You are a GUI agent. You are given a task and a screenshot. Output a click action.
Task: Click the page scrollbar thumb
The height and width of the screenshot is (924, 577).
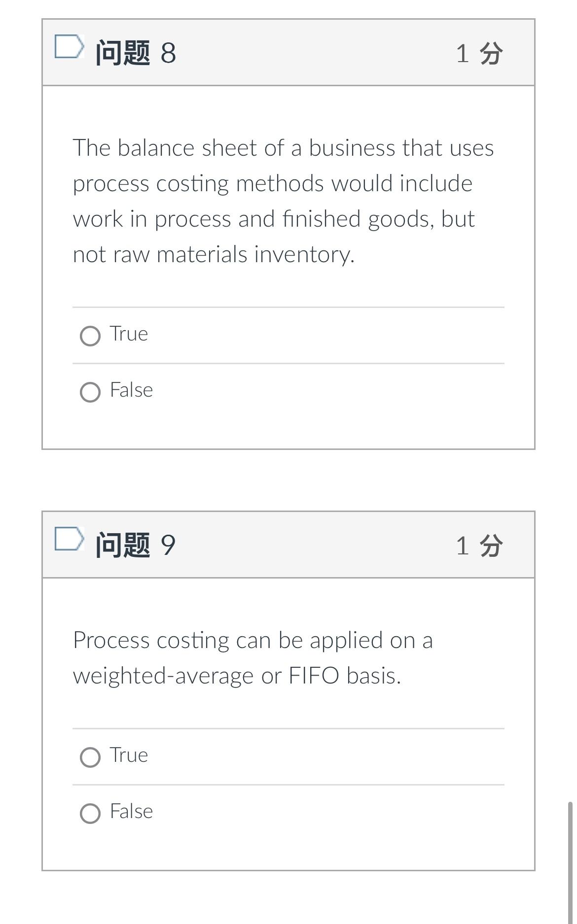(570, 862)
